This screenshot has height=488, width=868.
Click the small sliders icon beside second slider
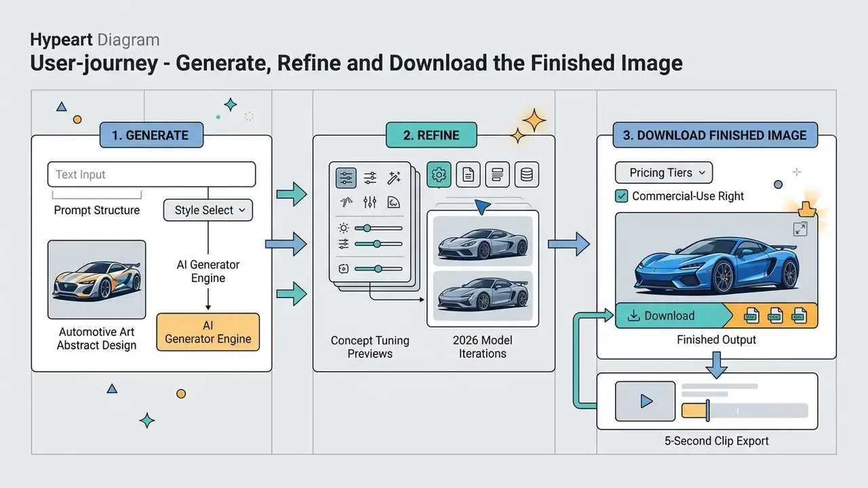[344, 244]
